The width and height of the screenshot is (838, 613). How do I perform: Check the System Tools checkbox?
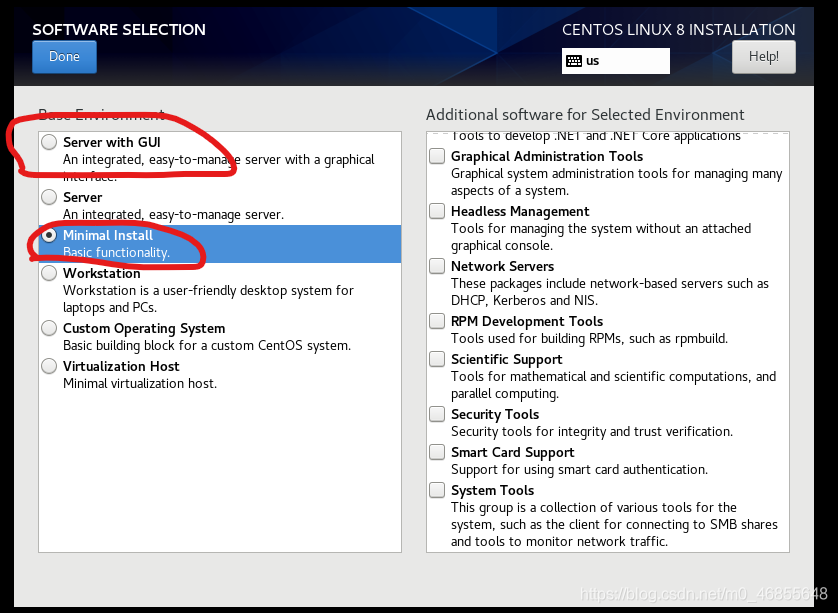point(437,490)
